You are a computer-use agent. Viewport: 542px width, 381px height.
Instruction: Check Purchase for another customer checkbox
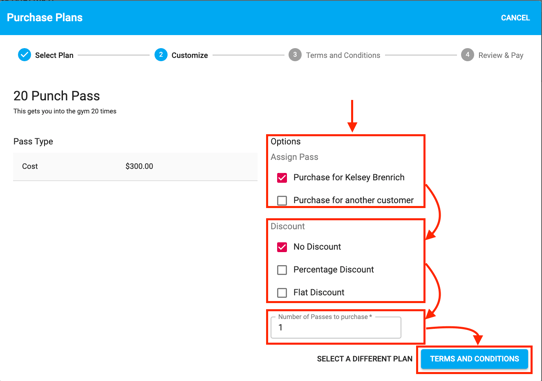click(282, 201)
